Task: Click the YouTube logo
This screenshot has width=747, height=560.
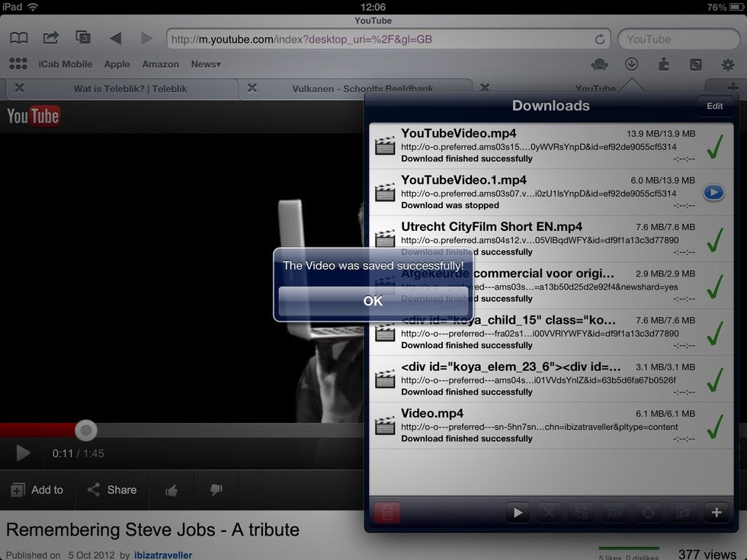Action: tap(34, 116)
